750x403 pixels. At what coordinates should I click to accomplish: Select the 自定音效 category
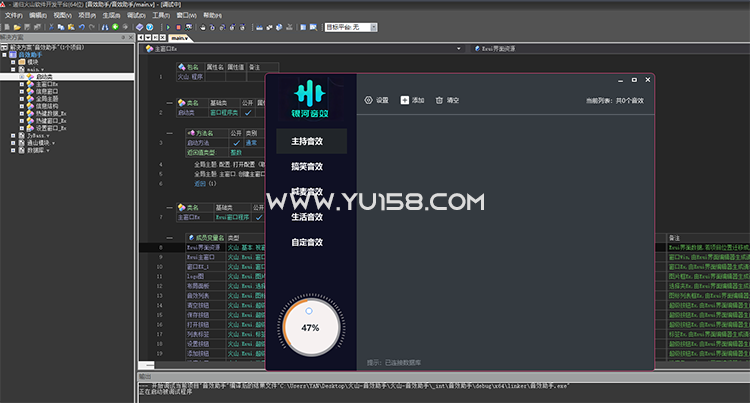point(307,242)
